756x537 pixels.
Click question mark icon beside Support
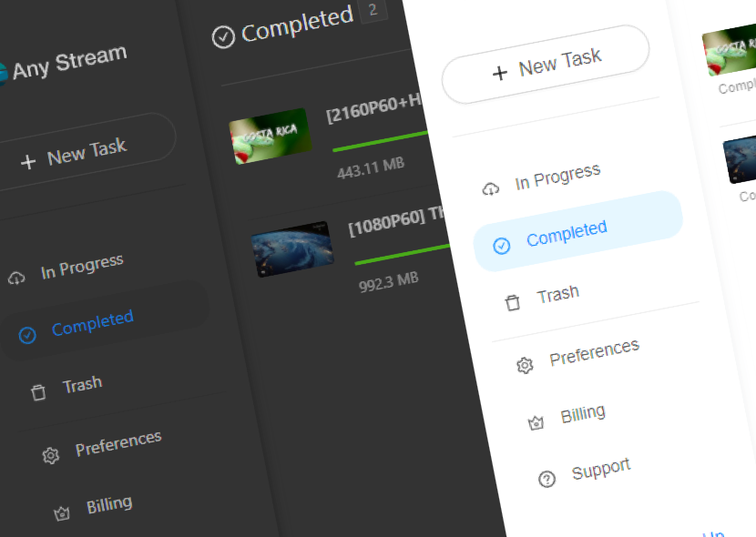[547, 479]
